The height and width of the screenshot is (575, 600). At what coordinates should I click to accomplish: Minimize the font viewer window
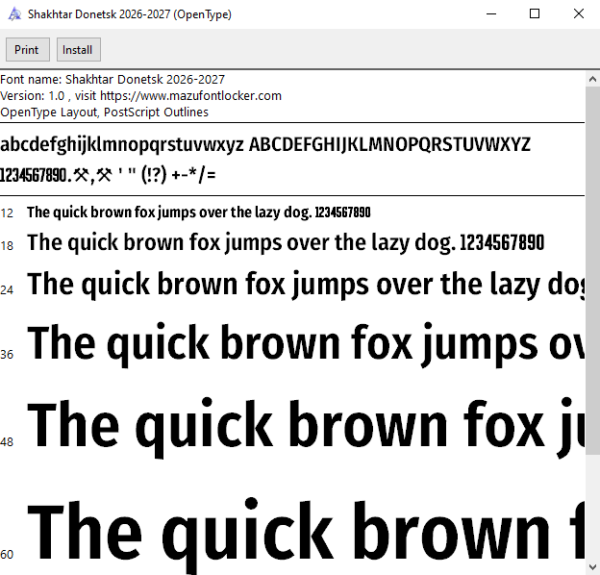pyautogui.click(x=491, y=14)
